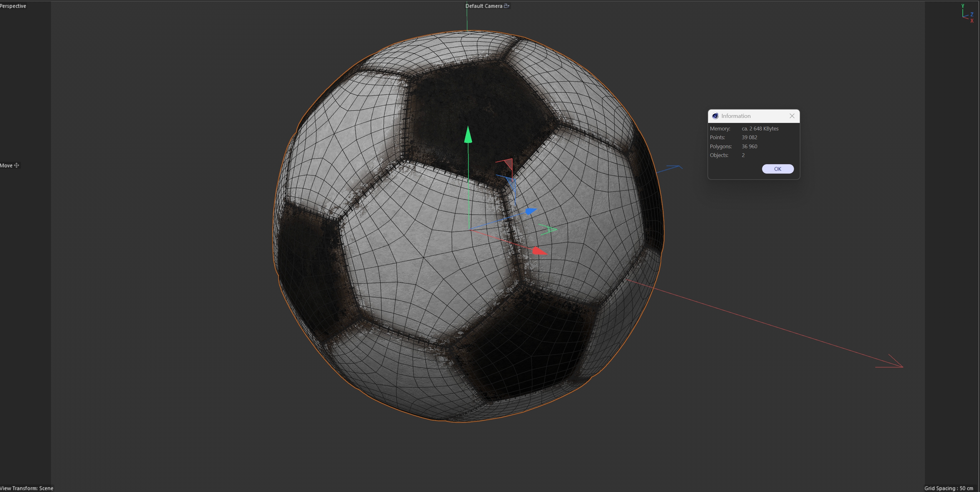The width and height of the screenshot is (980, 492).
Task: Click the camera icon beside Default Camera
Action: coord(506,6)
